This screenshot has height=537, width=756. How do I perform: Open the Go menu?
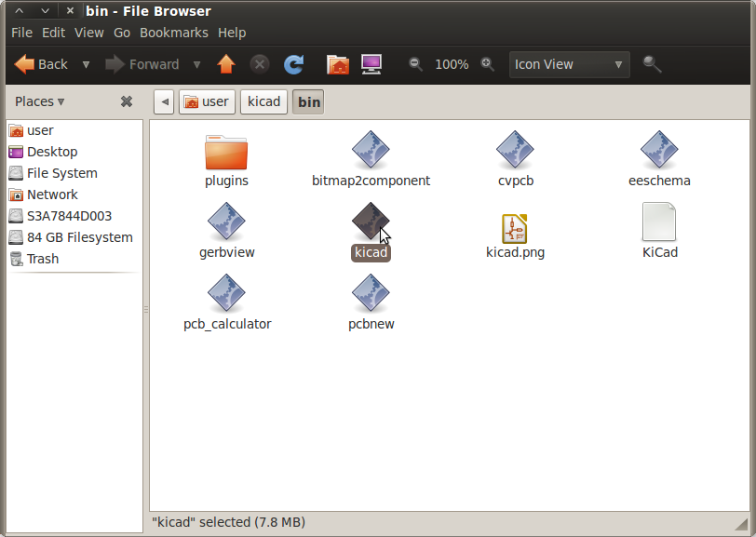[x=121, y=33]
